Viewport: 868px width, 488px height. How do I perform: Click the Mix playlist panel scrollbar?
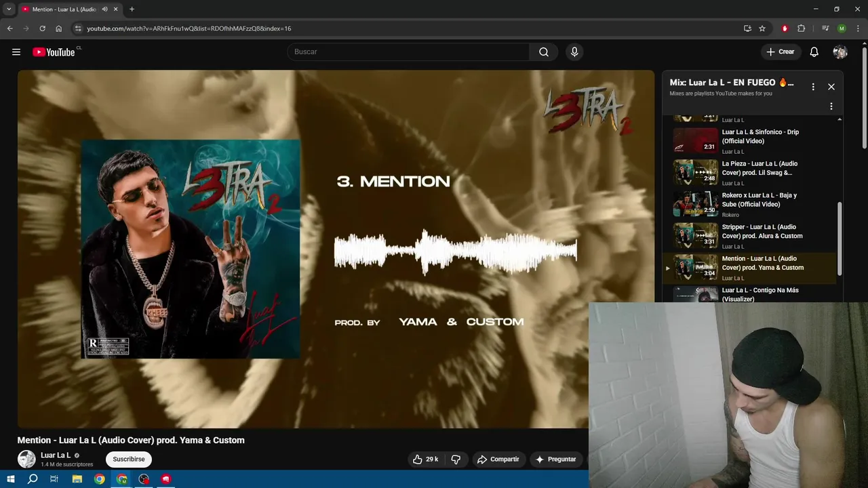[840, 239]
